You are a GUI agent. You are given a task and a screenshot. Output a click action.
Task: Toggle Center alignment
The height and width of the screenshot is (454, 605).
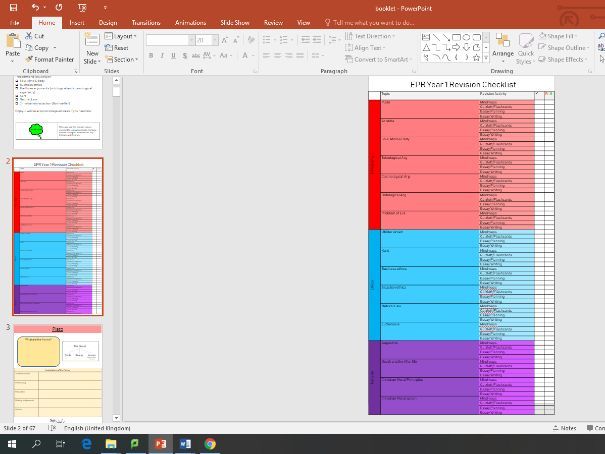(278, 56)
